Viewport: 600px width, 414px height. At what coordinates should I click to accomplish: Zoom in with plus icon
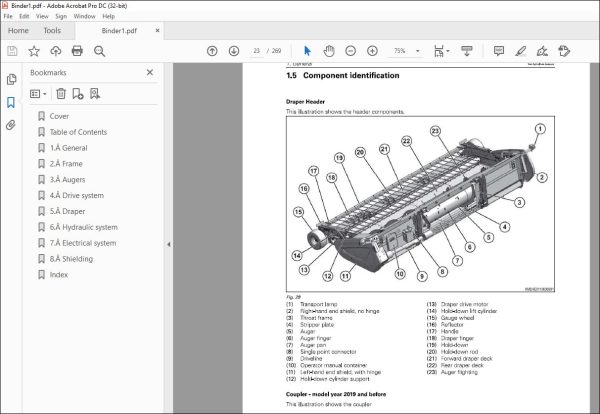(372, 51)
